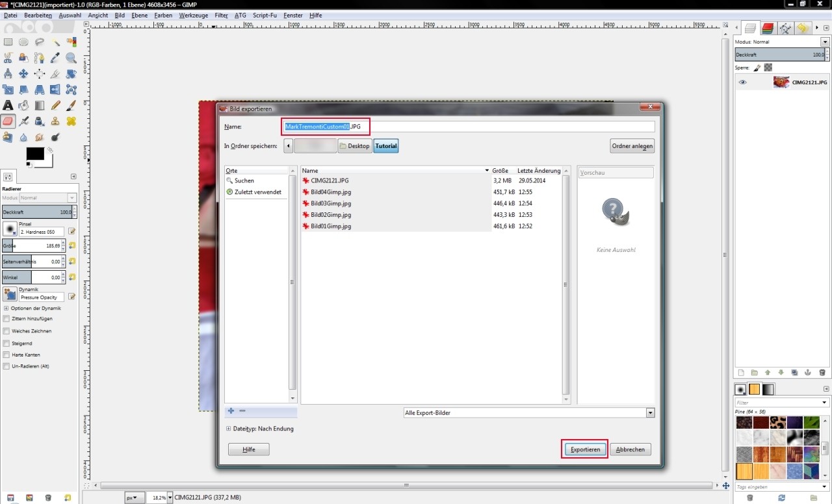The image size is (832, 504).
Task: Select the Paintbrush tool
Action: pyautogui.click(x=71, y=105)
